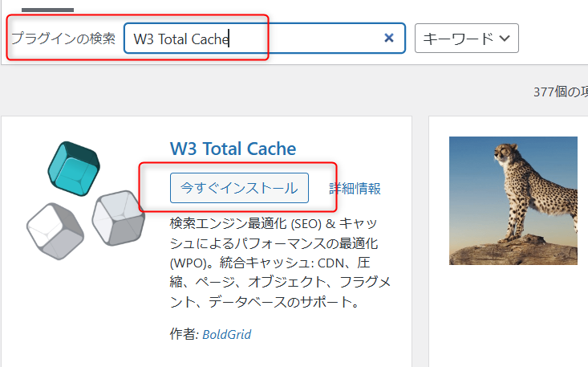Click the プラグインの検索 label
The height and width of the screenshot is (367, 588).
click(63, 38)
